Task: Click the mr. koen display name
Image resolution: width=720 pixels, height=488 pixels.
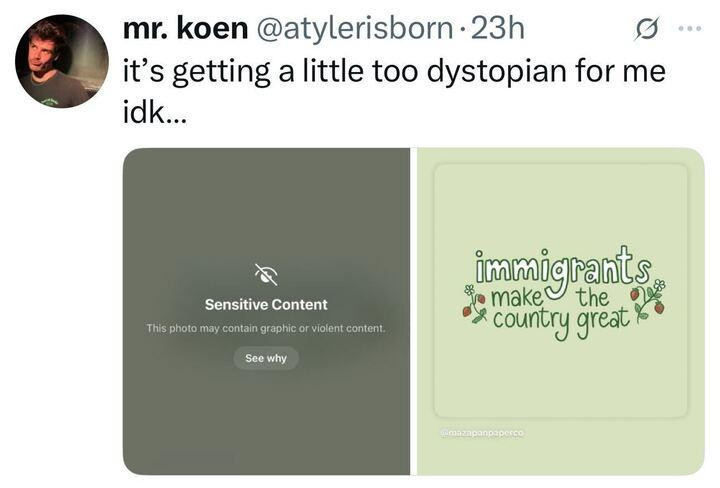Action: (186, 28)
